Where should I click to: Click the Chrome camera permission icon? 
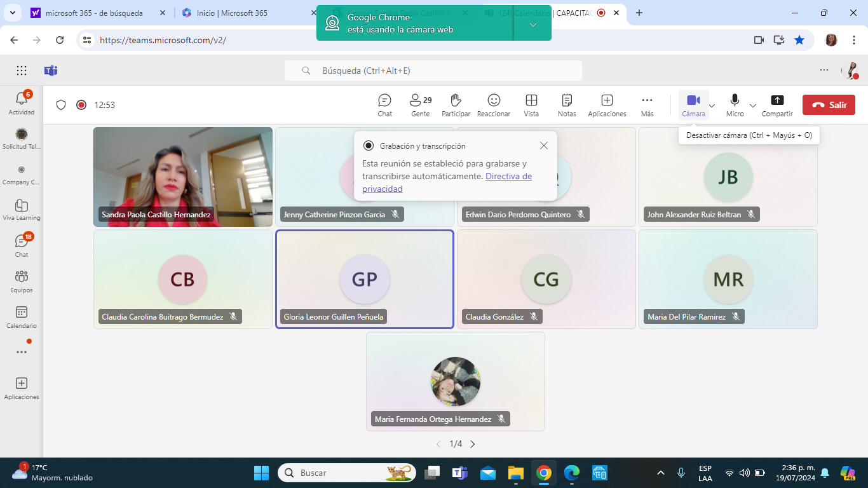[x=759, y=40]
